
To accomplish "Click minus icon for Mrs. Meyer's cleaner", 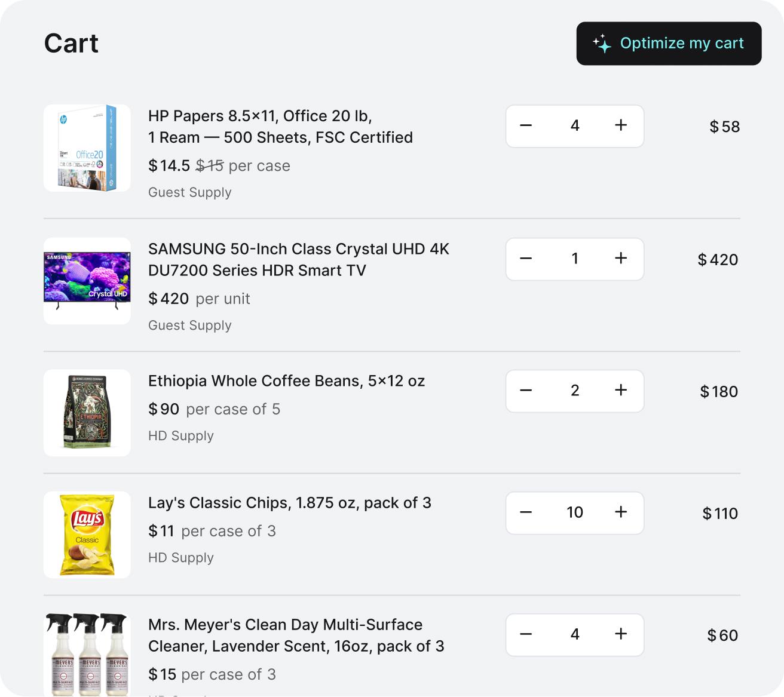I will point(526,635).
